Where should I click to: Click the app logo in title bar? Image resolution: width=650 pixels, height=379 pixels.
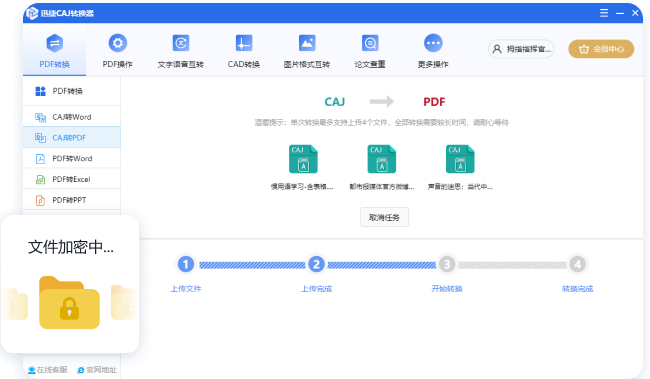point(32,13)
